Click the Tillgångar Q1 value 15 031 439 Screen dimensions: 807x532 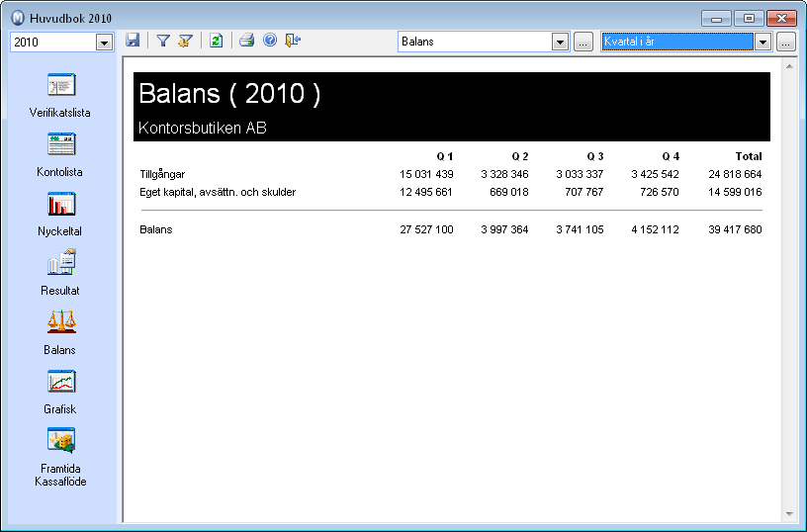pyautogui.click(x=426, y=174)
